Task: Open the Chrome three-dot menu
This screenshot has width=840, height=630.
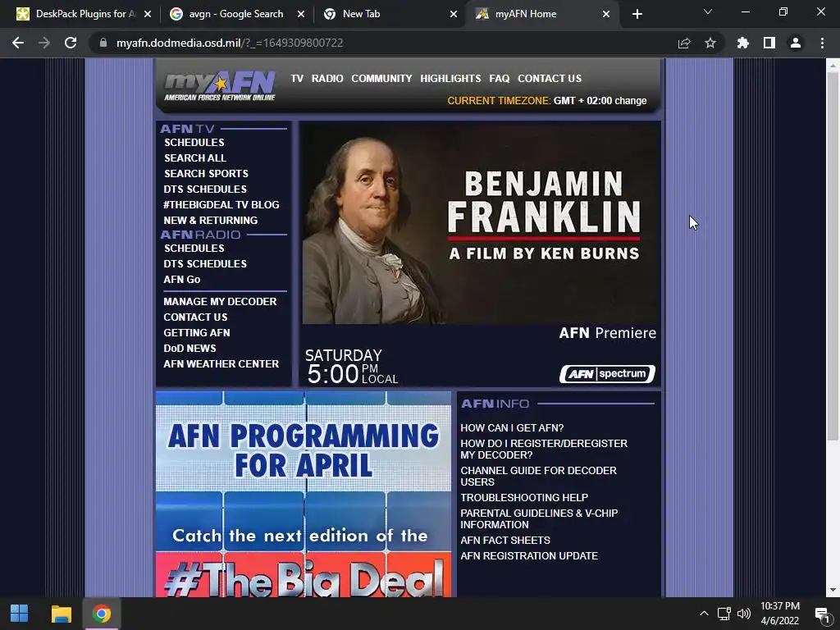Action: point(822,43)
